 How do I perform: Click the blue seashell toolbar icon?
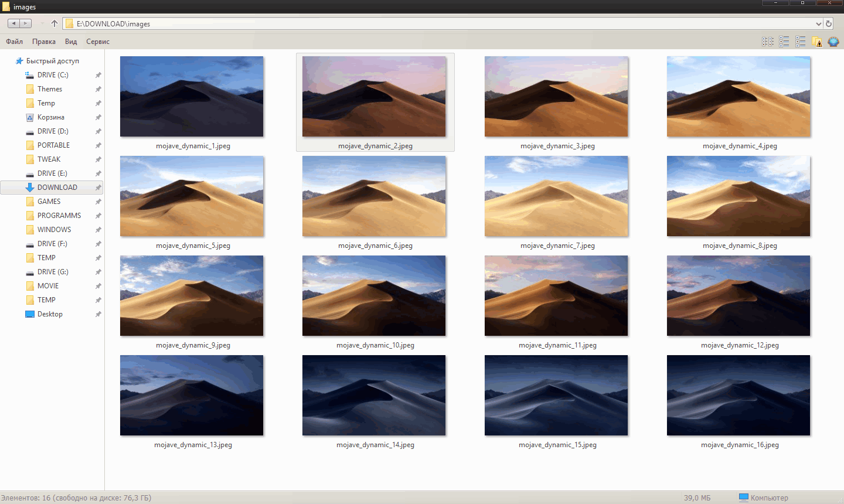pyautogui.click(x=833, y=42)
